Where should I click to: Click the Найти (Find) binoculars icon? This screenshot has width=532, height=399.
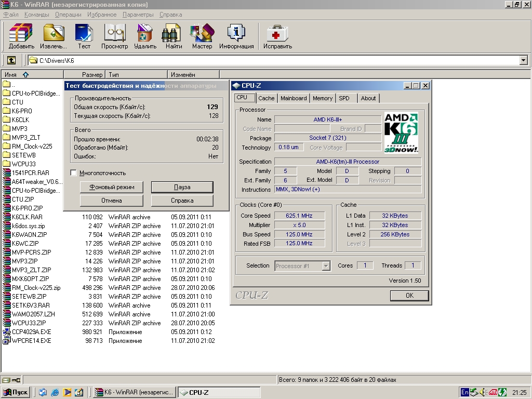172,33
